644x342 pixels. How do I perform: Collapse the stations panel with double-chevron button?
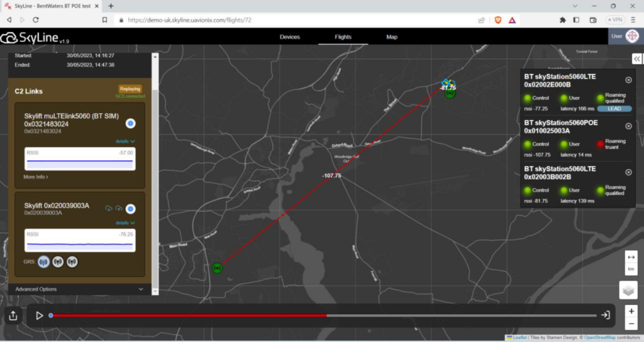coord(636,59)
